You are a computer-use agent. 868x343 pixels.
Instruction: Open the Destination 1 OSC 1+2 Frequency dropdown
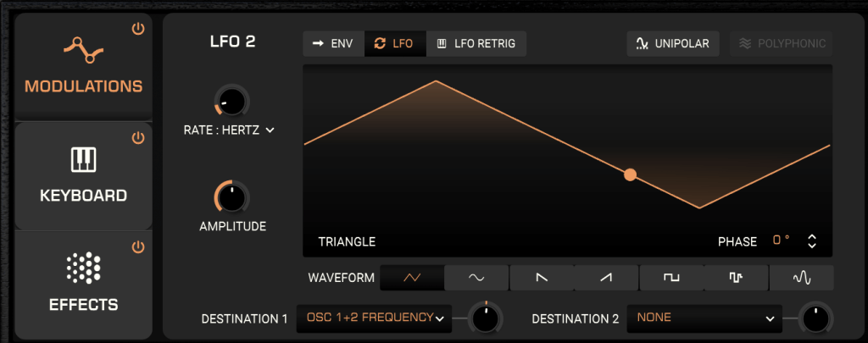(x=373, y=318)
